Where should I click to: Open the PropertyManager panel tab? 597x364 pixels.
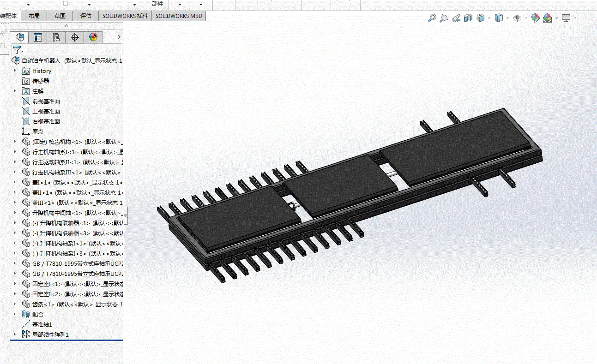[38, 37]
